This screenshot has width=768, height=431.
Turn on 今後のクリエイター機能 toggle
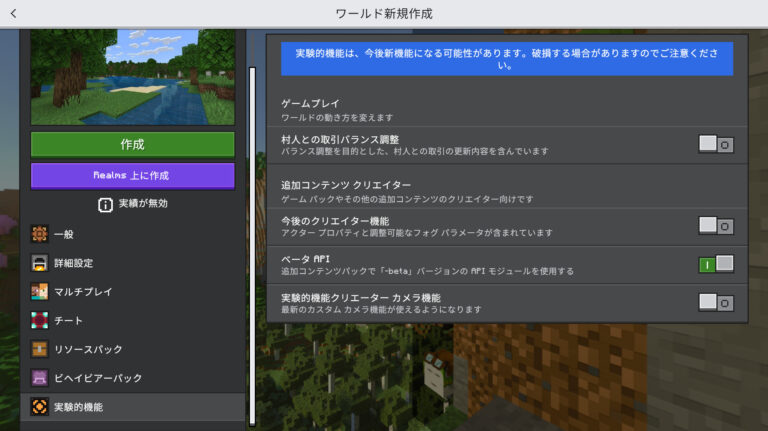[716, 225]
